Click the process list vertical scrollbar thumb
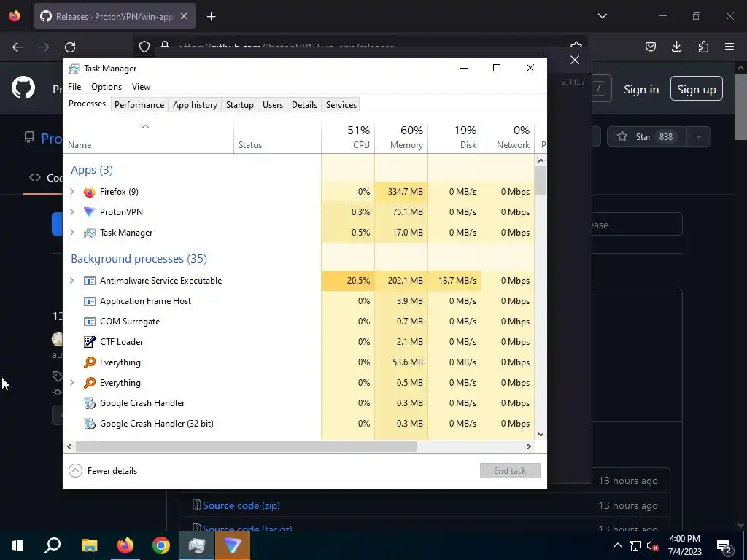The width and height of the screenshot is (747, 560). [541, 181]
